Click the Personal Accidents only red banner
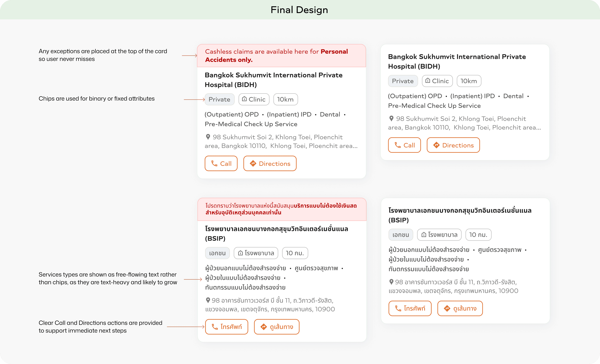Image resolution: width=600 pixels, height=364 pixels. point(281,56)
